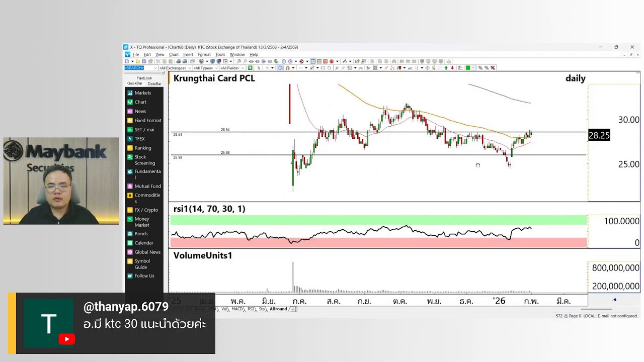Click the VolumeUnits1 indicator label
Image resolution: width=644 pixels, height=362 pixels.
pos(203,255)
